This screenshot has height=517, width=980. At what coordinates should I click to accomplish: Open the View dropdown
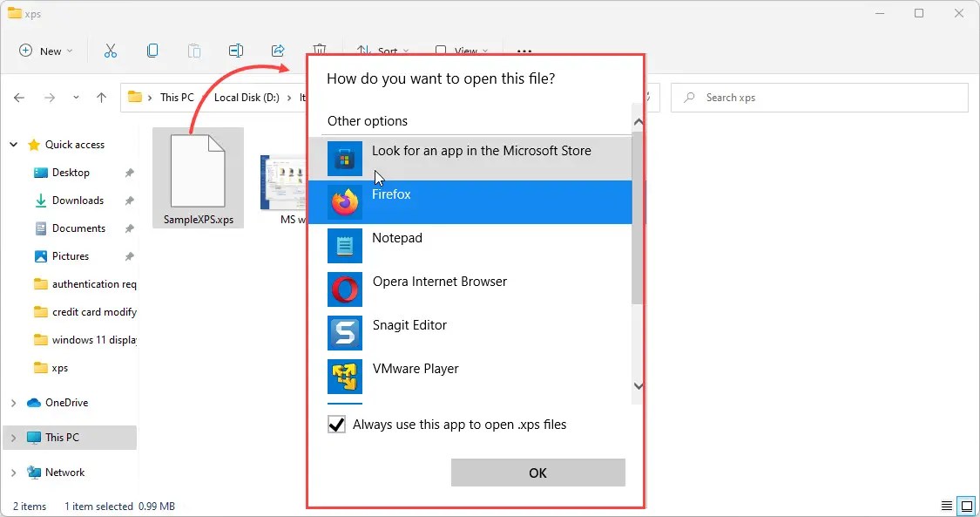(462, 51)
